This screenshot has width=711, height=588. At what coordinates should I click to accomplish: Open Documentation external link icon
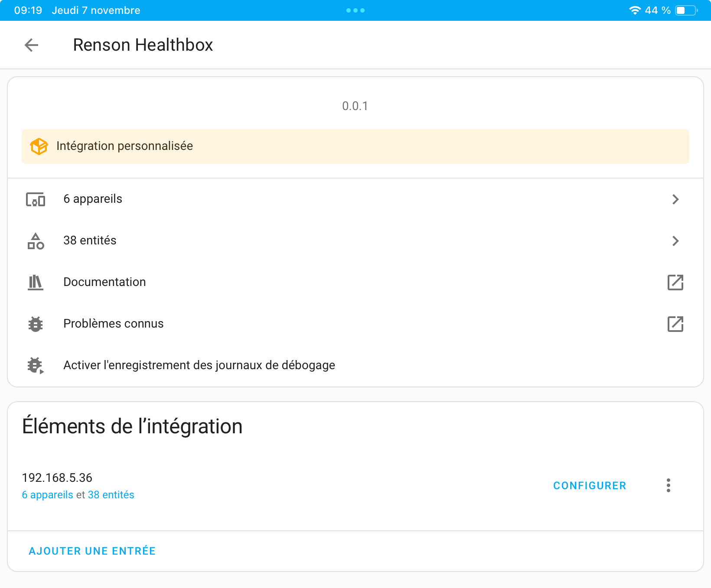pos(675,283)
